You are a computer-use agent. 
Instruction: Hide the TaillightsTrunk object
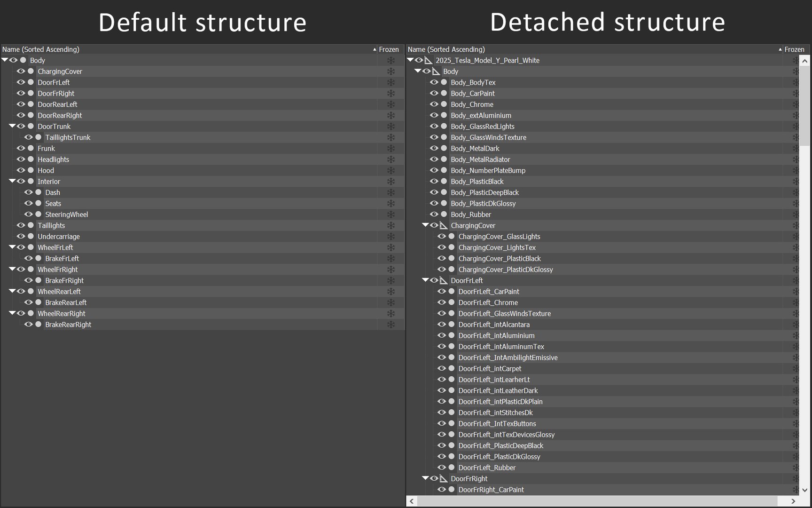(x=29, y=137)
